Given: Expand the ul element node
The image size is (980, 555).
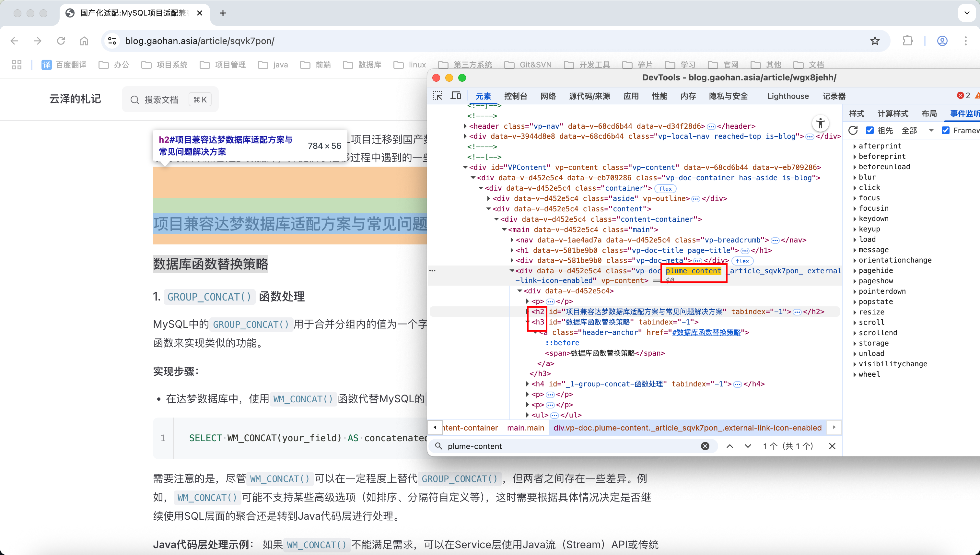Looking at the screenshot, I should point(527,415).
